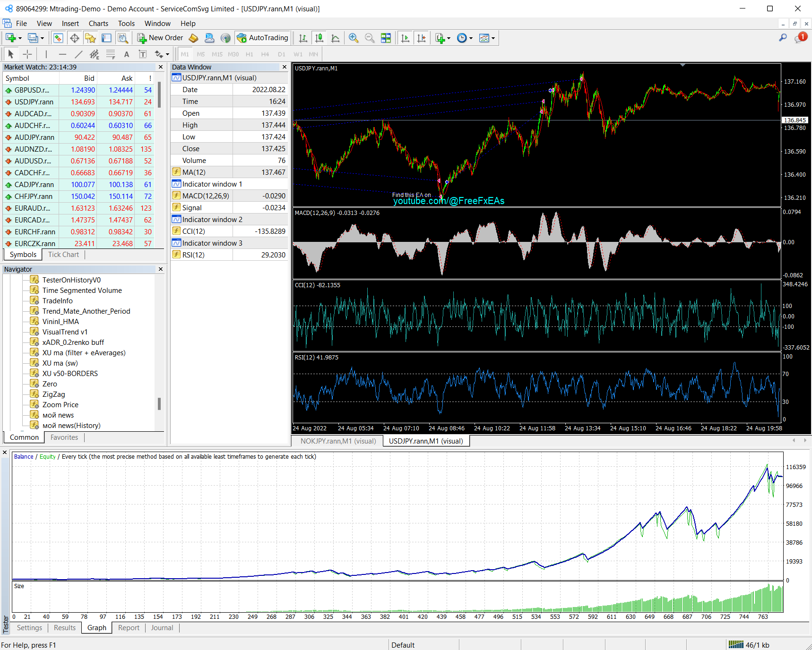
Task: Click the Market Watch vertical scrollbar
Action: [159, 95]
